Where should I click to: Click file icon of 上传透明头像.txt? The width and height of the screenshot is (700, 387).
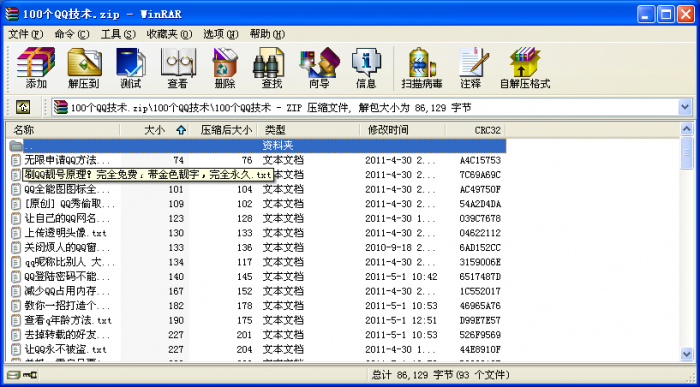coord(16,233)
